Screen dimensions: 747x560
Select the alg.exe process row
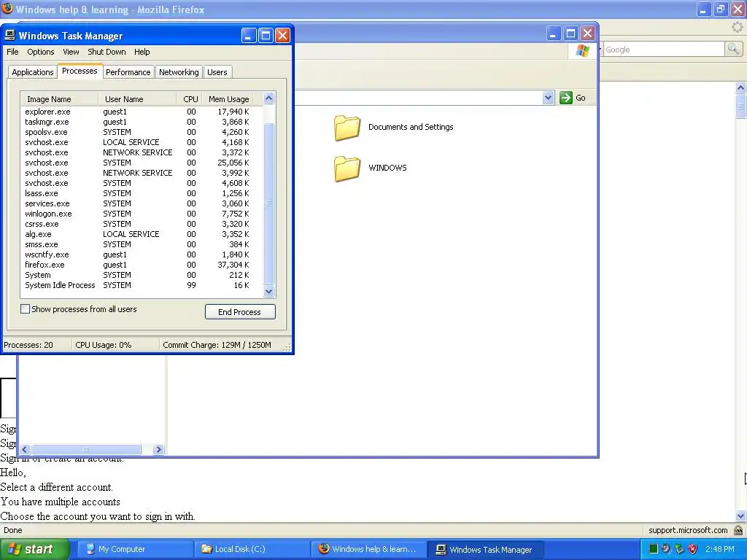[x=142, y=234]
